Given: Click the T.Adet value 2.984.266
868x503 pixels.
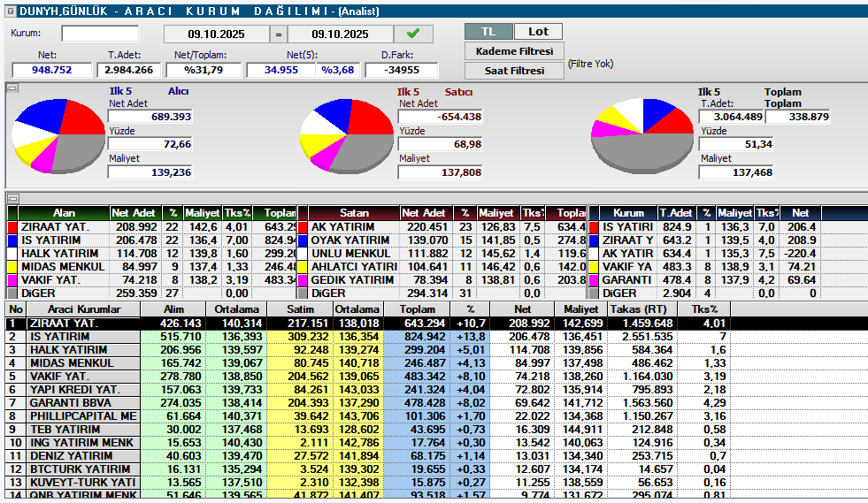Looking at the screenshot, I should point(129,70).
